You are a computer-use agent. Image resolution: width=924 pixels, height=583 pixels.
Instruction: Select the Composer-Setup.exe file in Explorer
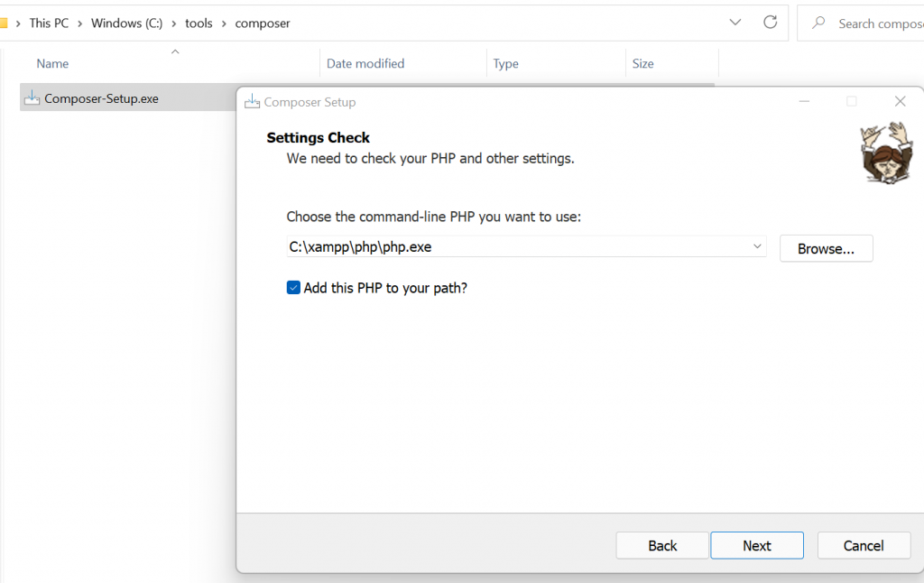click(101, 98)
